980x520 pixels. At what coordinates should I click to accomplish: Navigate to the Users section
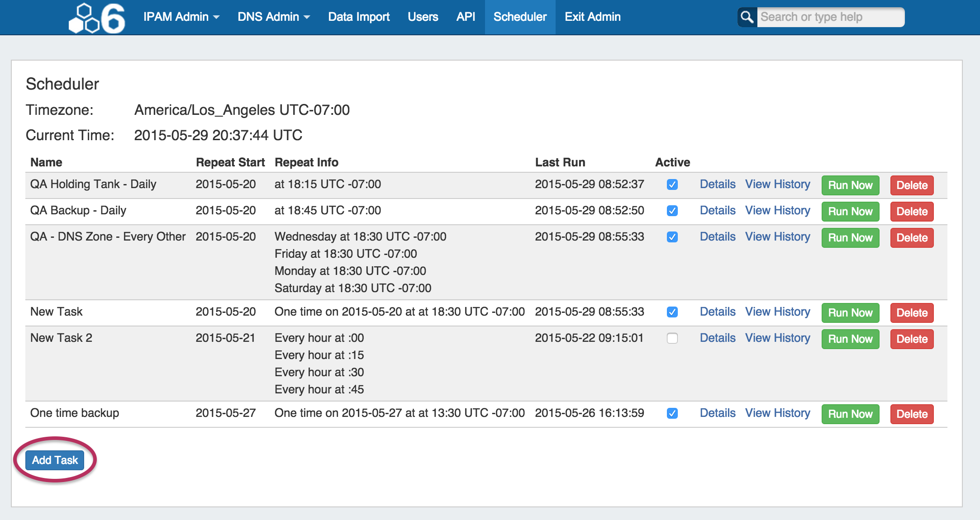423,17
